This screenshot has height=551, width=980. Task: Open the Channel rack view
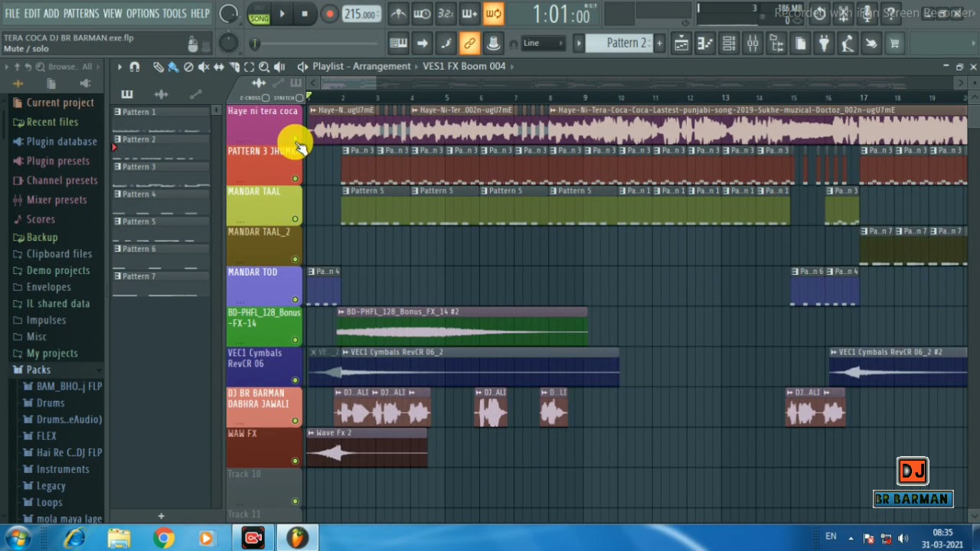point(729,44)
